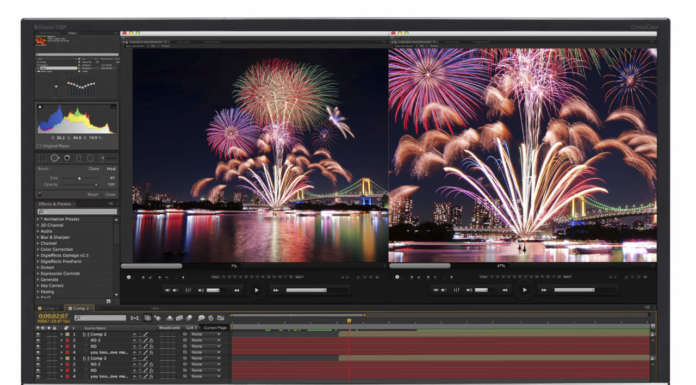Switch to the Comp 2 timeline tab

click(79, 308)
